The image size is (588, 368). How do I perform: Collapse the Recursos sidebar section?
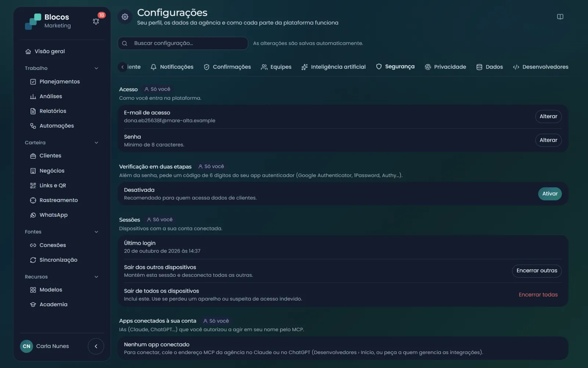click(96, 277)
